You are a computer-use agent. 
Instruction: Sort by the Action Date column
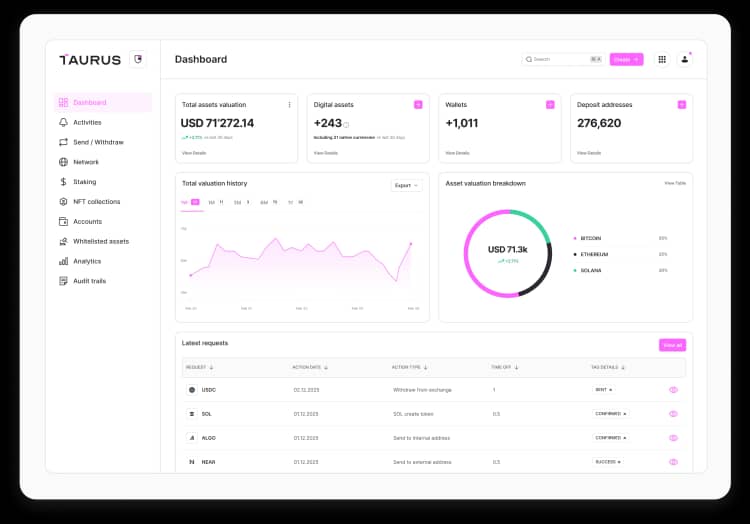tap(310, 367)
